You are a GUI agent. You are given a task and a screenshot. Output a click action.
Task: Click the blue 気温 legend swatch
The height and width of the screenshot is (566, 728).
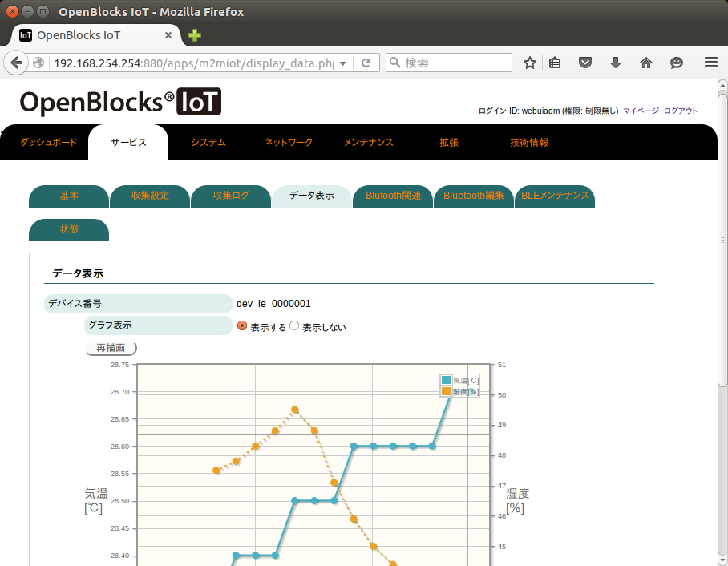click(x=446, y=380)
